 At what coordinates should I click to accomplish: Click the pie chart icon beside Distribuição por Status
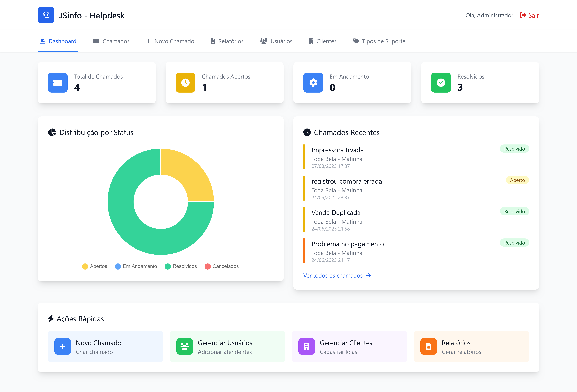(x=52, y=132)
